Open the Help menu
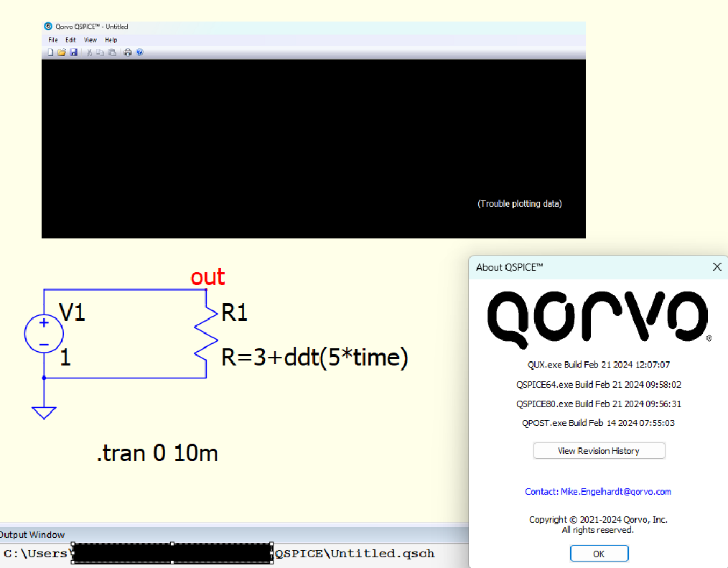 point(111,40)
